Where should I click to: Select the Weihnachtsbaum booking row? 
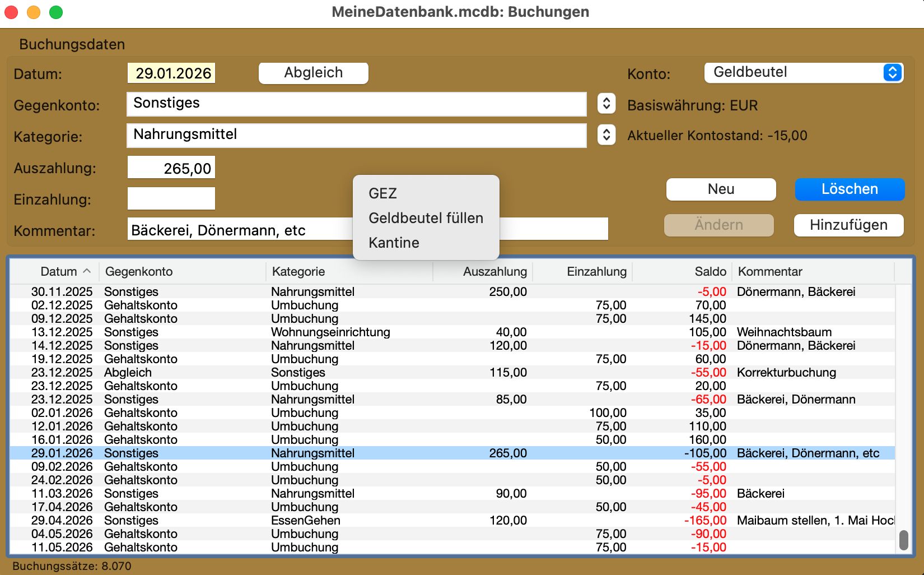point(452,332)
